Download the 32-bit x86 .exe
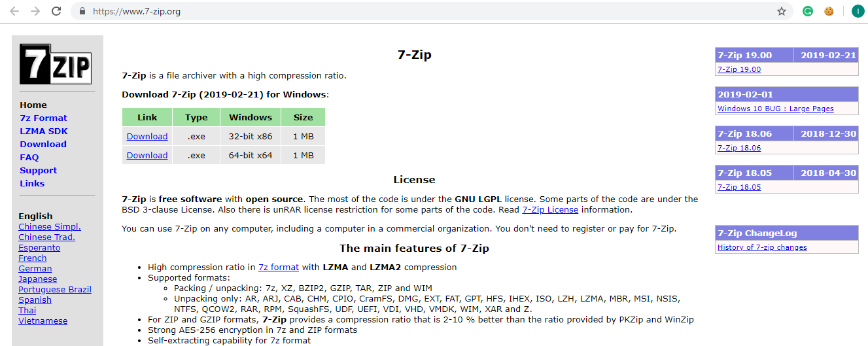The width and height of the screenshot is (868, 346). [147, 137]
